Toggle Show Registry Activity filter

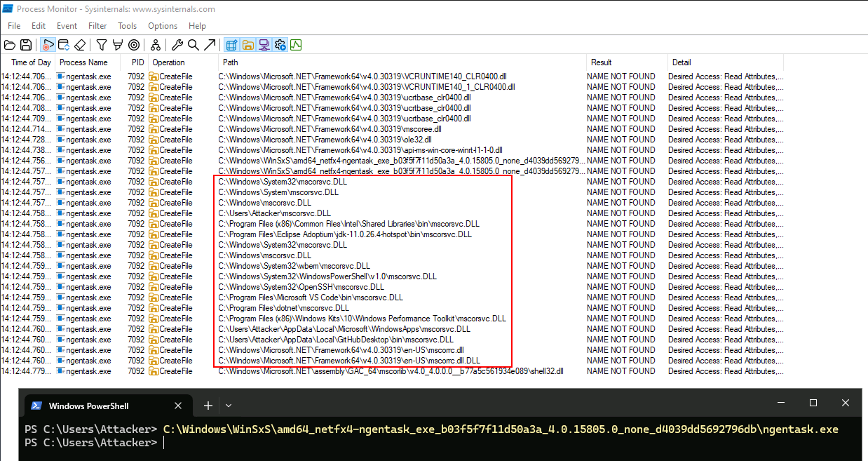[232, 45]
